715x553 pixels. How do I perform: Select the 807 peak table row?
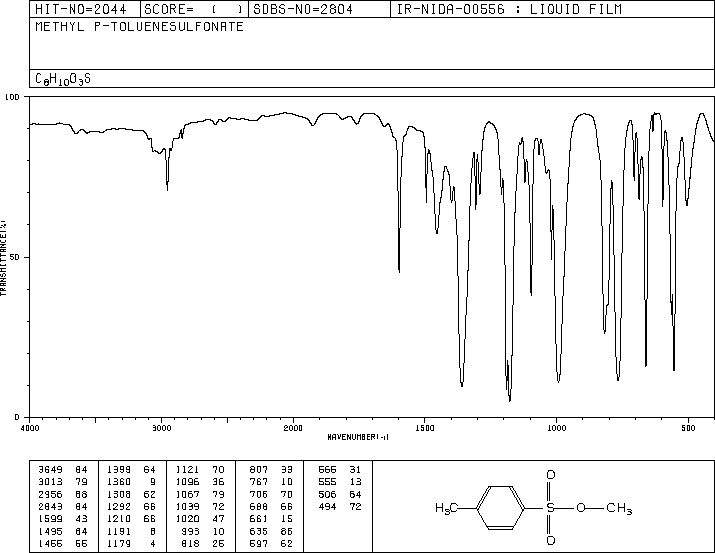pos(271,470)
